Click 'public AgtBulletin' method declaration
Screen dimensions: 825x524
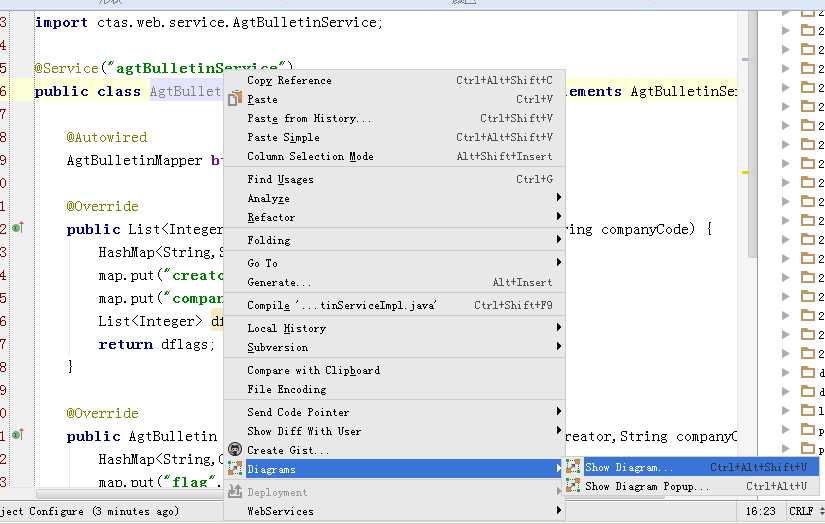point(142,436)
